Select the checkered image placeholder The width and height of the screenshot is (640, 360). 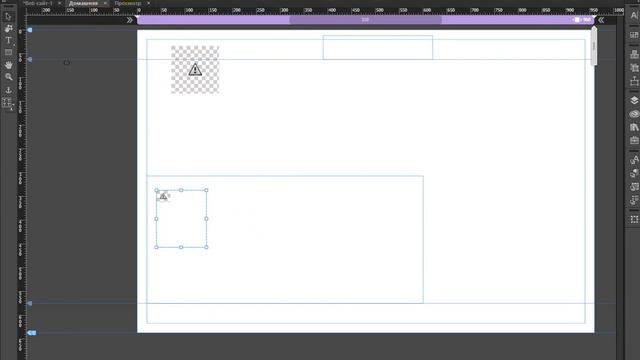tap(195, 70)
